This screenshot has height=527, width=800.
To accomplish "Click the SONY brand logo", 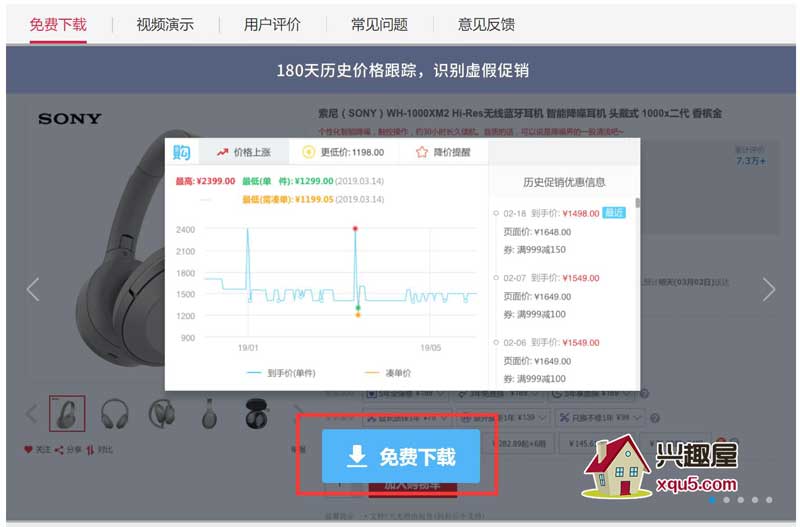I will pos(70,119).
